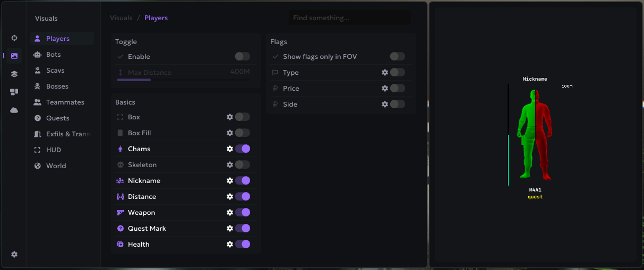Open gear settings for Skeleton
644x270 pixels.
click(x=230, y=165)
